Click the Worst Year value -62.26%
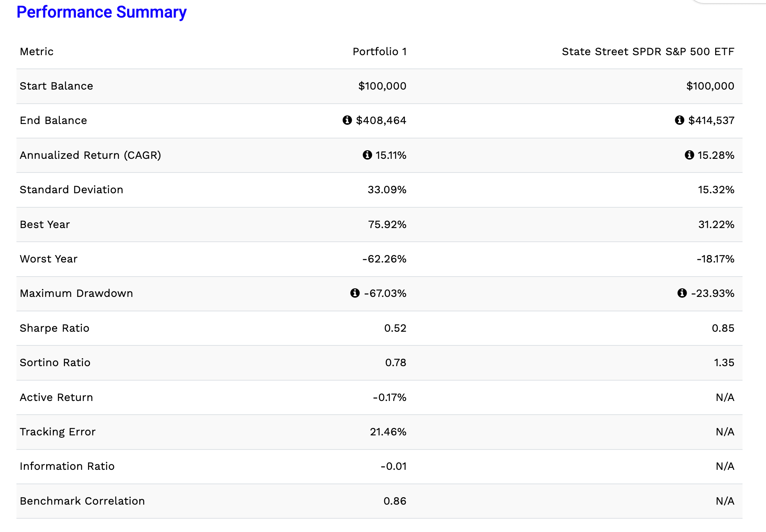This screenshot has width=766, height=532. [x=384, y=259]
